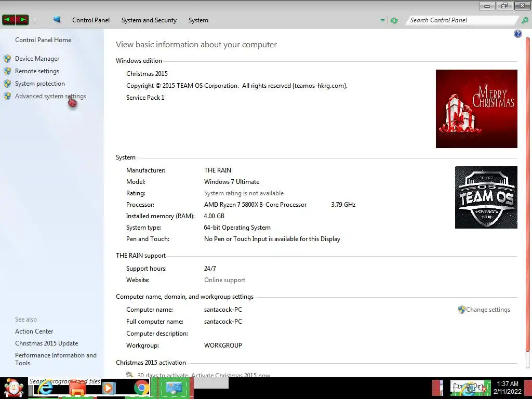Image resolution: width=532 pixels, height=399 pixels.
Task: Select System and Security in the breadcrumb
Action: click(x=149, y=20)
